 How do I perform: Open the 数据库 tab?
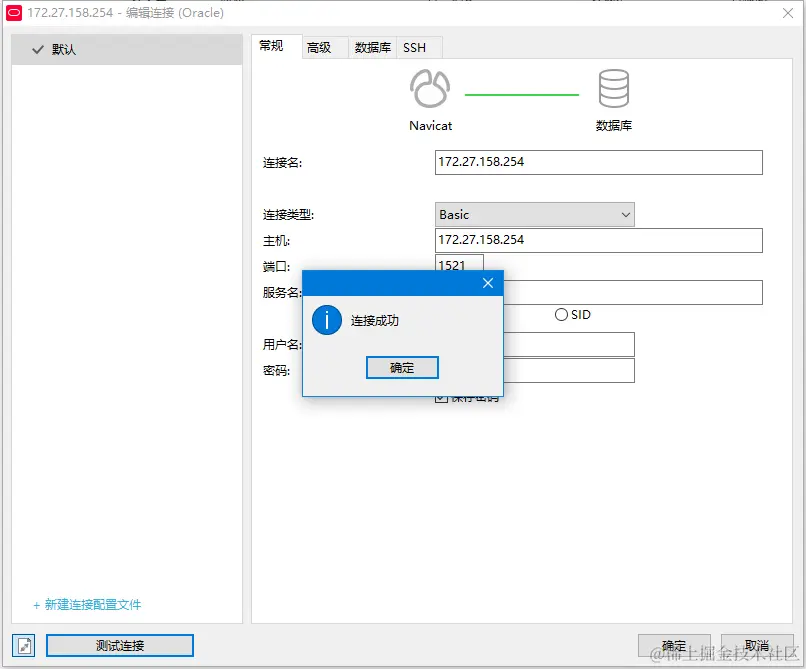tap(371, 46)
